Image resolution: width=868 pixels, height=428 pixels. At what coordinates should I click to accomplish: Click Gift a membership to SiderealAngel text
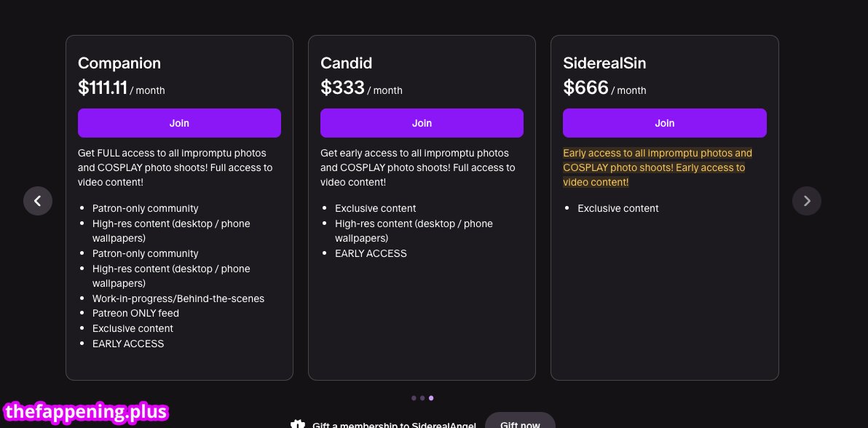pos(394,425)
